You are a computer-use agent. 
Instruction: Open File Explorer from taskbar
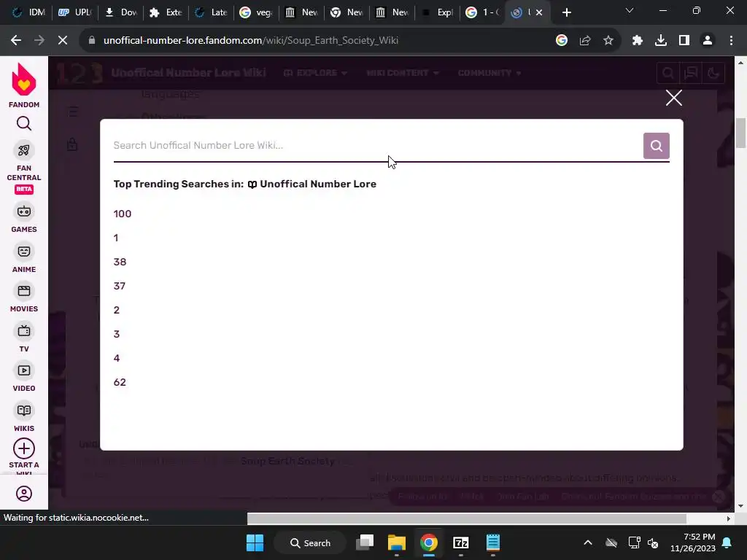coord(396,542)
